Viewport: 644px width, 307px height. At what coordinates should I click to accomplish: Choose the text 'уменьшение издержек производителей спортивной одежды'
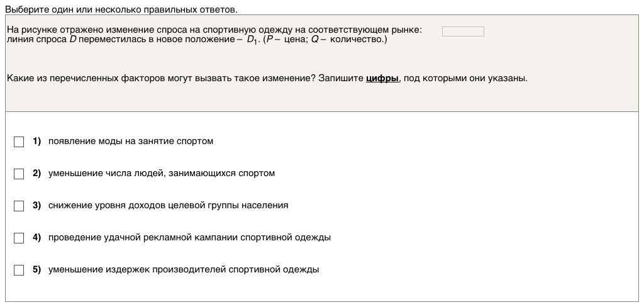tap(184, 270)
